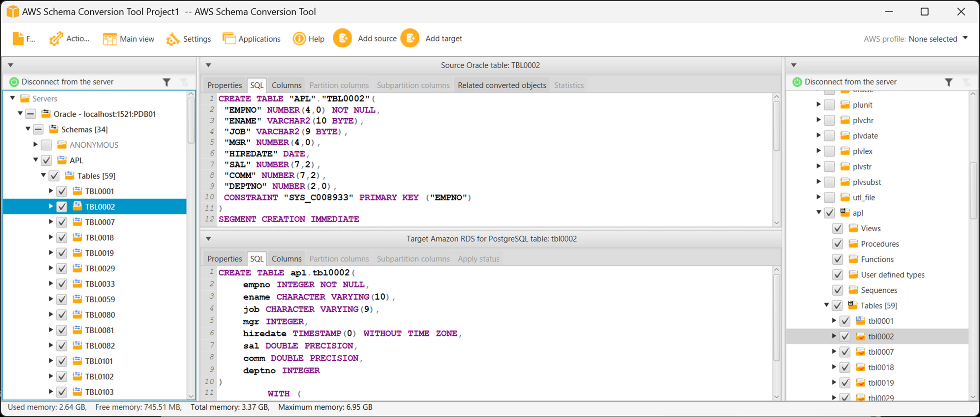The width and height of the screenshot is (980, 417).
Task: Click the filter funnel in source panel
Action: tap(167, 82)
